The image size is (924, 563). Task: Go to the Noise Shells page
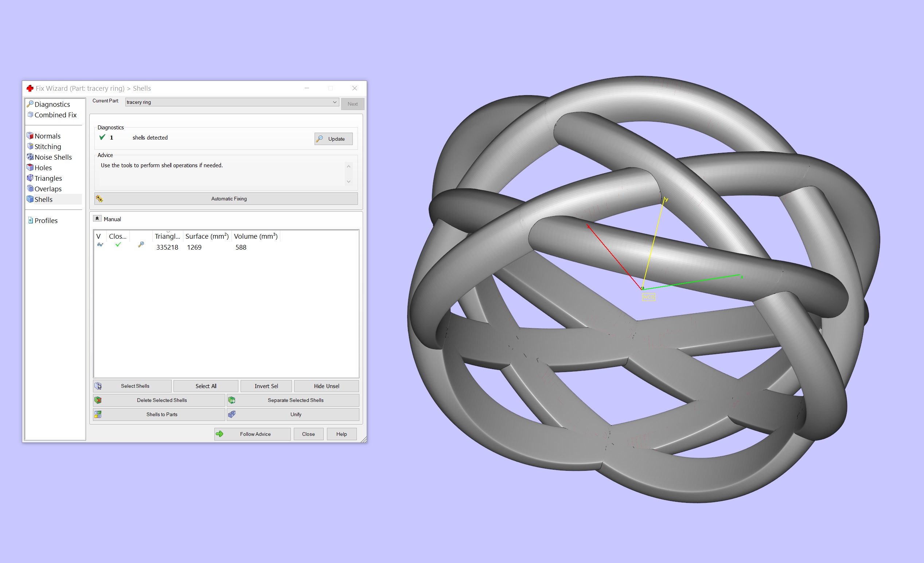coord(53,157)
